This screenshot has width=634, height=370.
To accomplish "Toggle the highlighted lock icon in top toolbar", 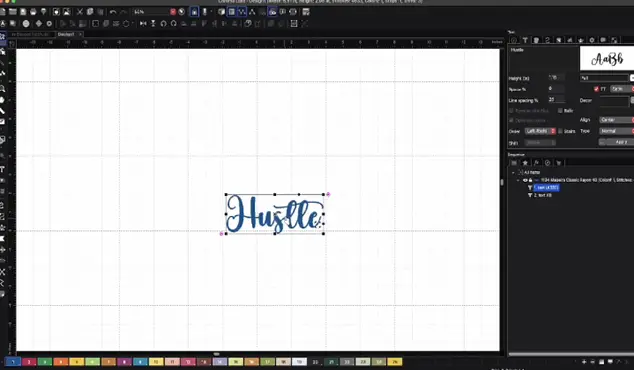I will [x=194, y=12].
